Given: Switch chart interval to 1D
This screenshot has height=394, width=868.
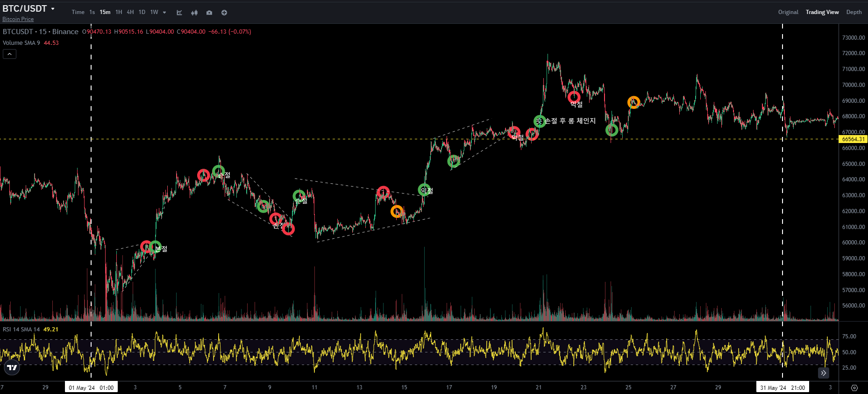Looking at the screenshot, I should coord(142,12).
